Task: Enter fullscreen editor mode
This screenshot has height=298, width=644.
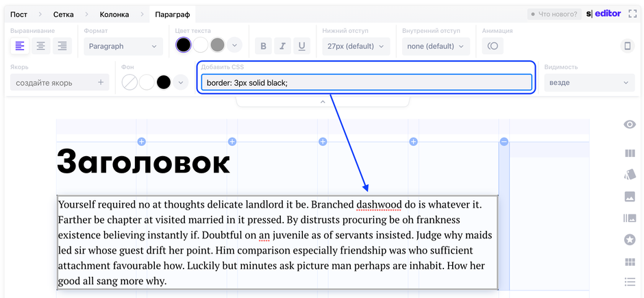Action: click(x=632, y=14)
